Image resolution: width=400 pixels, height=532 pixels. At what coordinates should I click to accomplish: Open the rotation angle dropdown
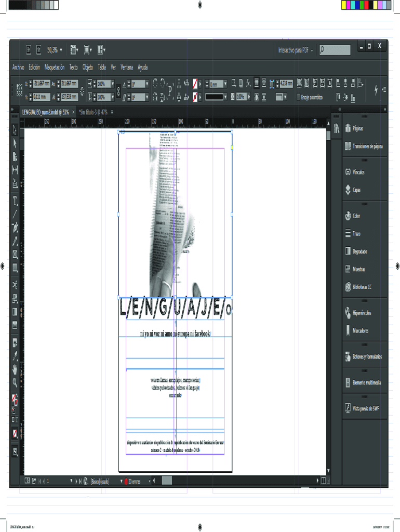[147, 84]
